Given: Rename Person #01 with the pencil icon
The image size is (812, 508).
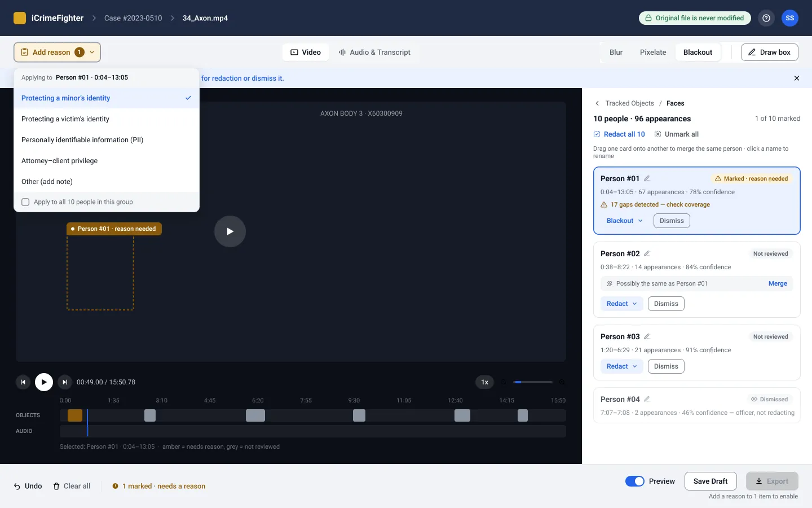Looking at the screenshot, I should [647, 178].
